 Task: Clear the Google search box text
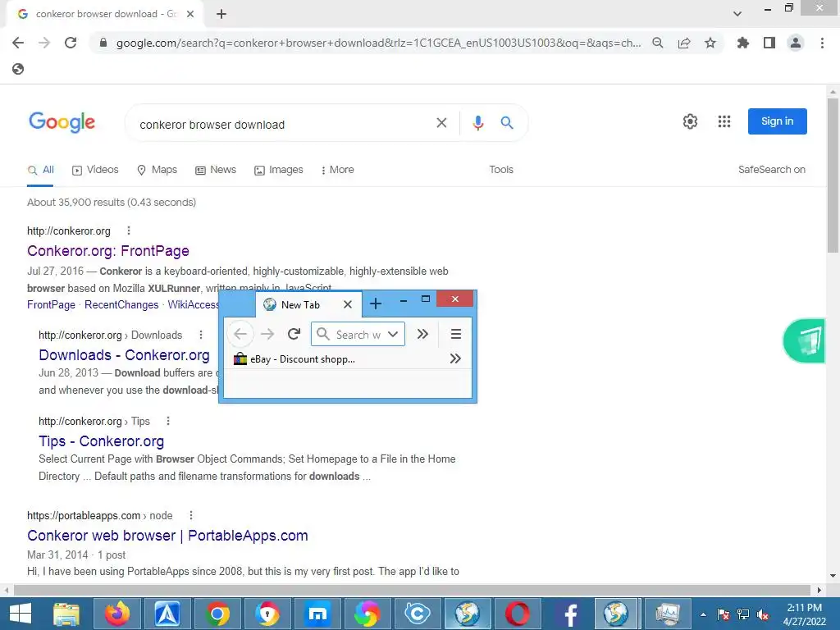(x=441, y=123)
